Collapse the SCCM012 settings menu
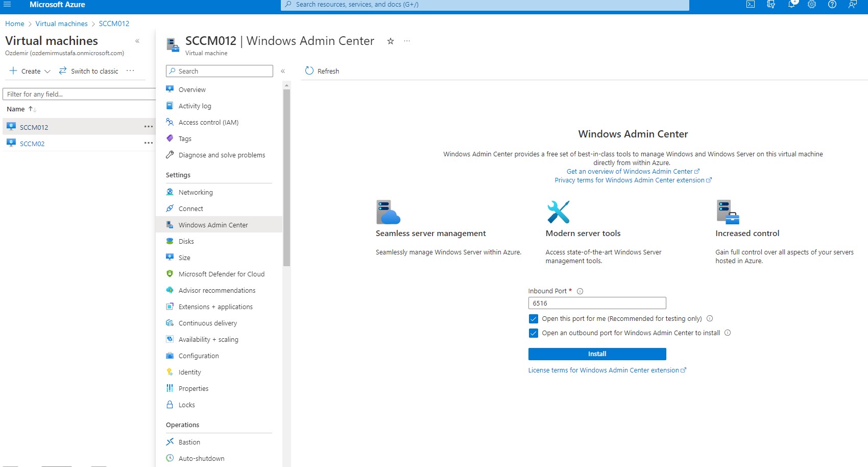 [x=283, y=72]
